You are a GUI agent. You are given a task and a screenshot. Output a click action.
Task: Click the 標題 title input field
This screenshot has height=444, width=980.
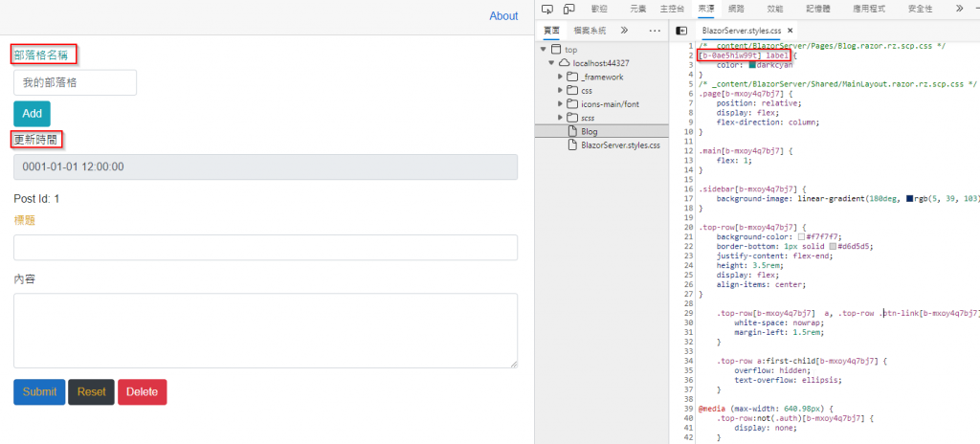click(x=266, y=248)
